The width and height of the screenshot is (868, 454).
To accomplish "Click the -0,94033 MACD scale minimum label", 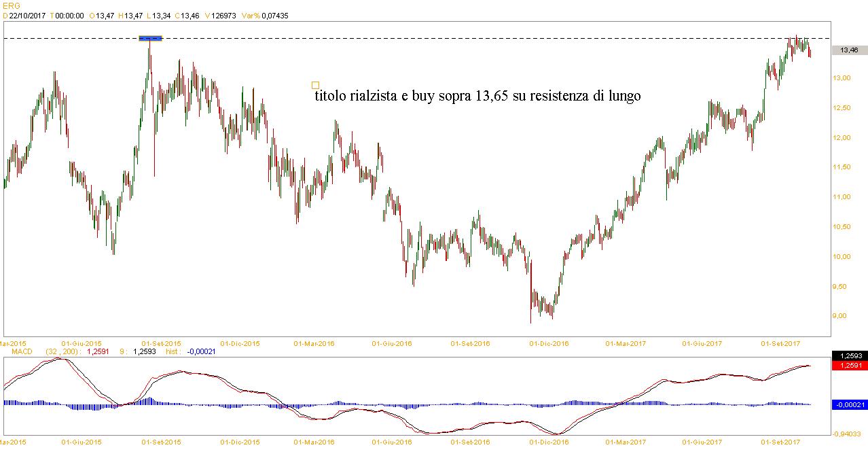I will (x=849, y=434).
